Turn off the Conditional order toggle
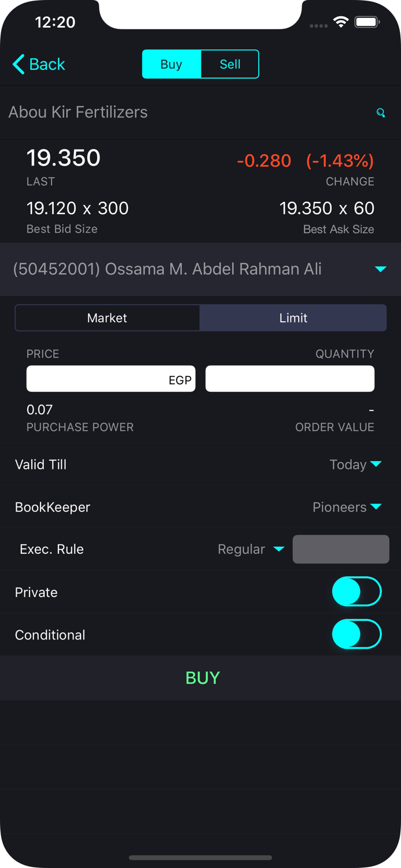 click(356, 634)
